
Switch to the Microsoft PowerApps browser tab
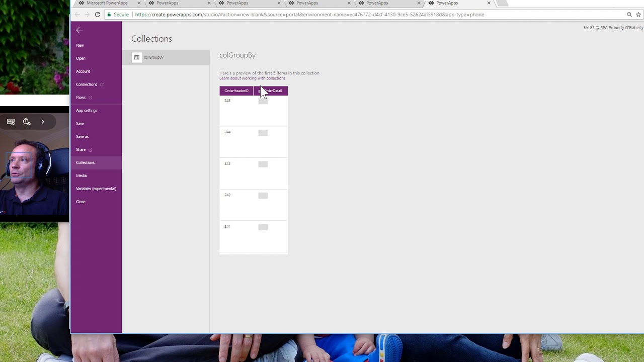(107, 3)
